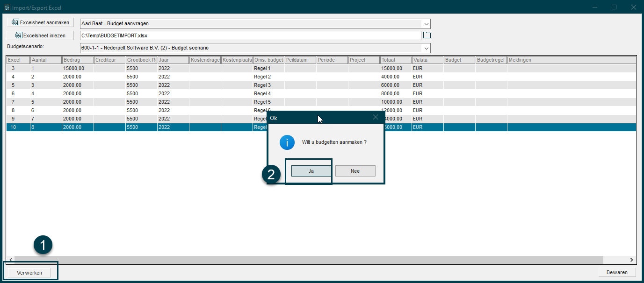
Task: Expand the Budgetscenario dropdown arrow
Action: pos(426,48)
